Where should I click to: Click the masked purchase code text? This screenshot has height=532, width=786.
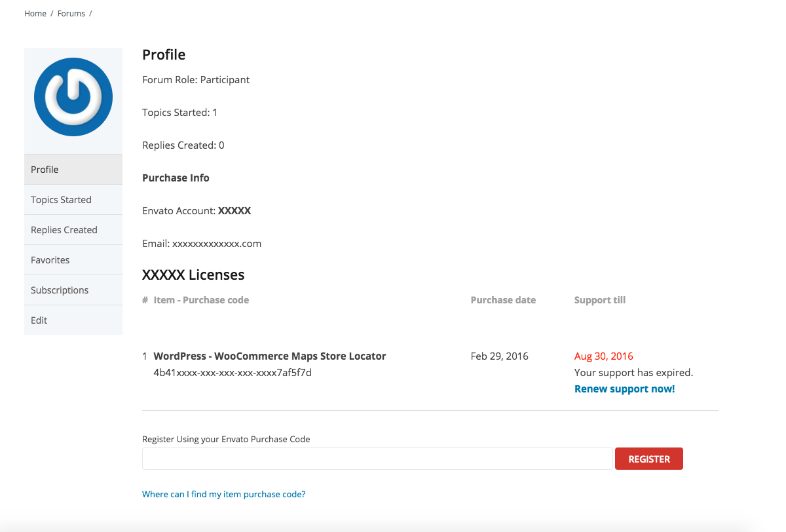(233, 373)
